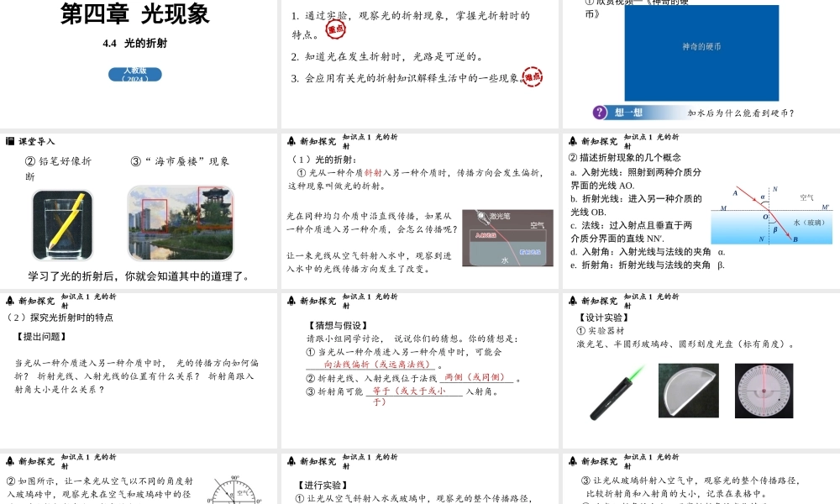Select the 4.4 光的折射 subtitle text
840x504 pixels.
click(135, 44)
